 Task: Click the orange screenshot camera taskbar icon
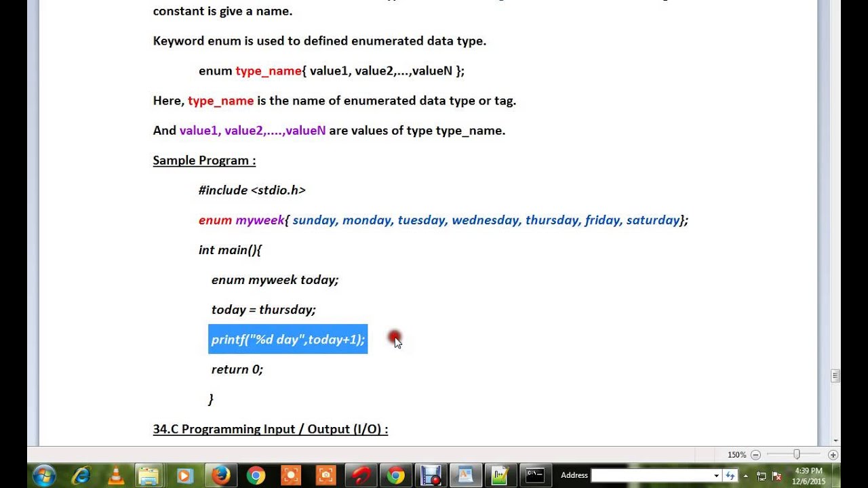325,476
